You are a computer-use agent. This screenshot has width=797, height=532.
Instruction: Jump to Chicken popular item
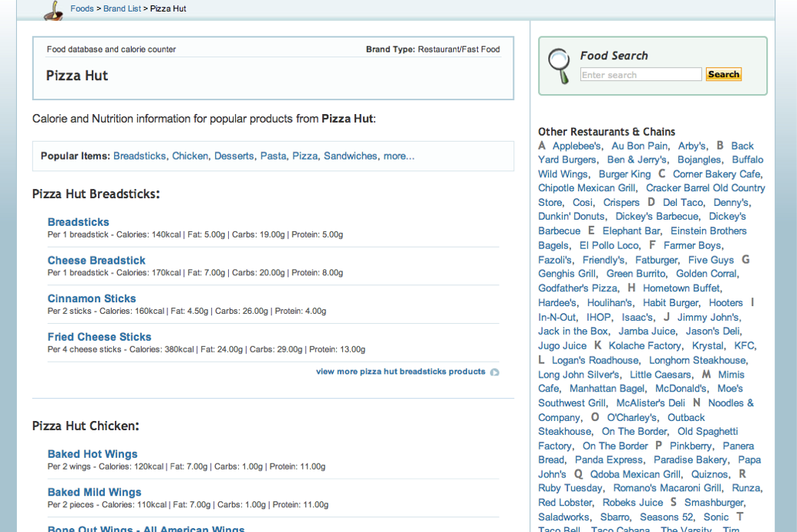[x=190, y=157]
